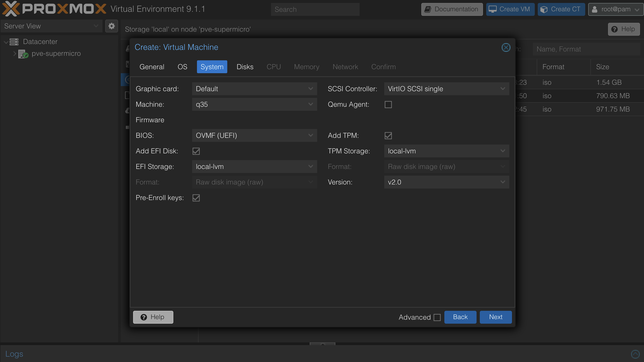644x362 pixels.
Task: Uncheck Add TPM
Action: tap(388, 135)
